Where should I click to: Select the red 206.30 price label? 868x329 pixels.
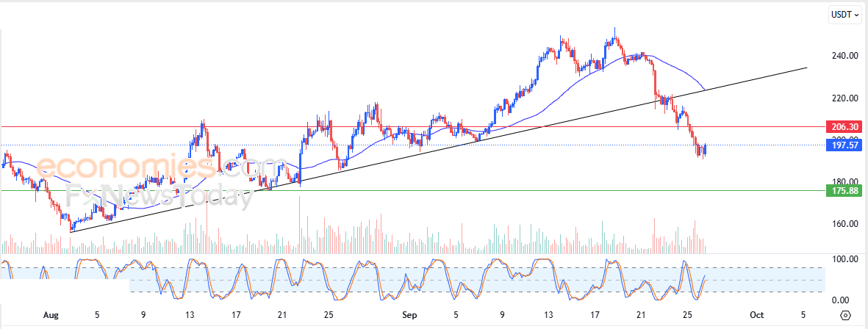[x=843, y=126]
